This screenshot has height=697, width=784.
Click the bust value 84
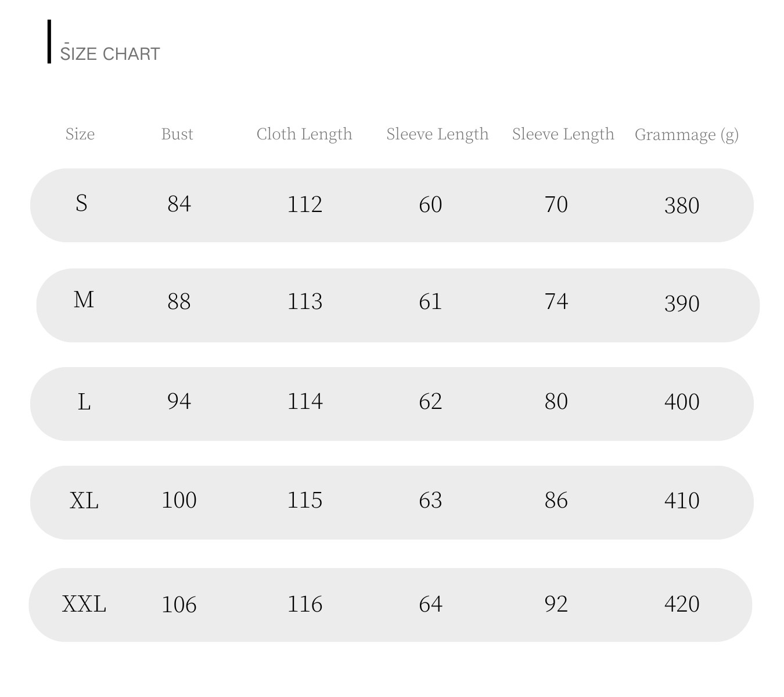pos(179,204)
